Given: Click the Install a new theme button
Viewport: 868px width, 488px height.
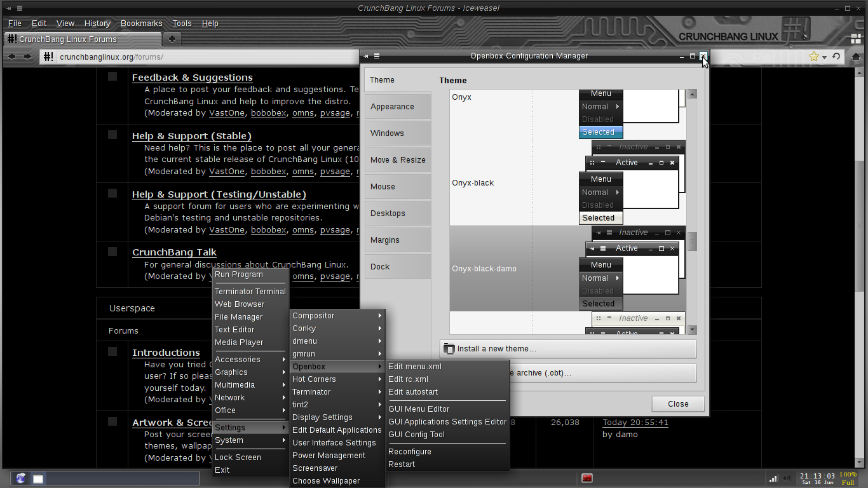Looking at the screenshot, I should 567,349.
